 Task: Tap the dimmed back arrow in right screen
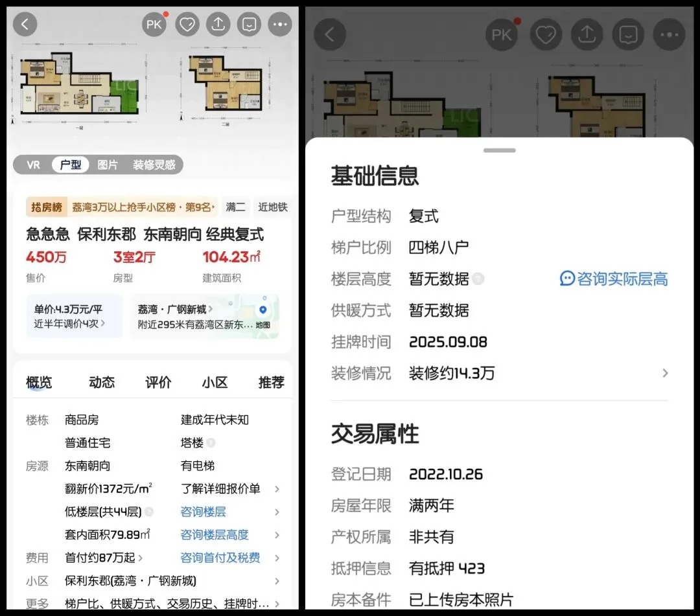tap(330, 34)
